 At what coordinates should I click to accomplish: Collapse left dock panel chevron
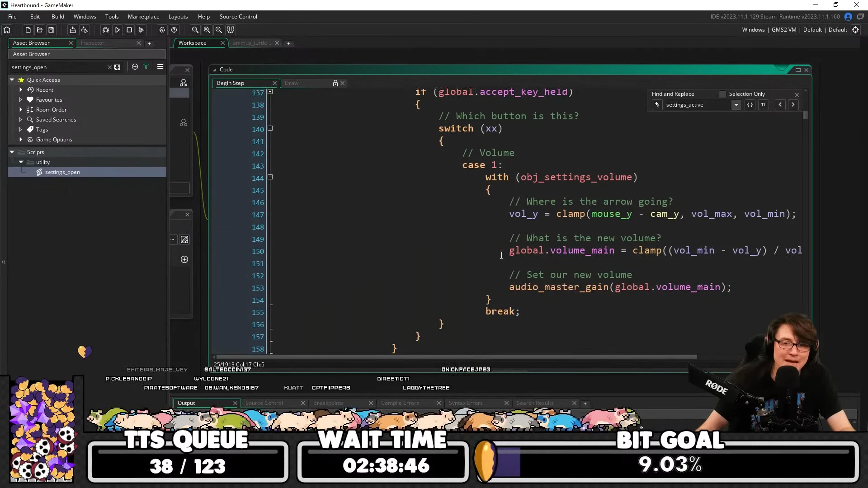point(4,262)
